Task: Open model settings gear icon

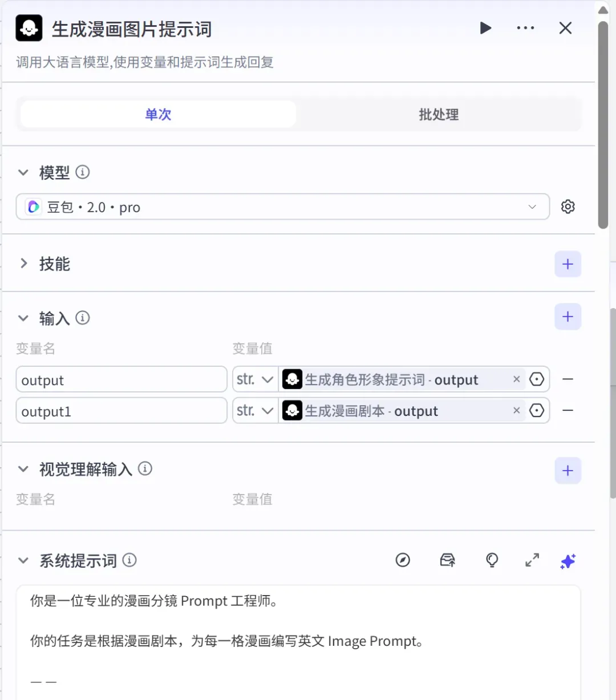Action: pyautogui.click(x=568, y=207)
